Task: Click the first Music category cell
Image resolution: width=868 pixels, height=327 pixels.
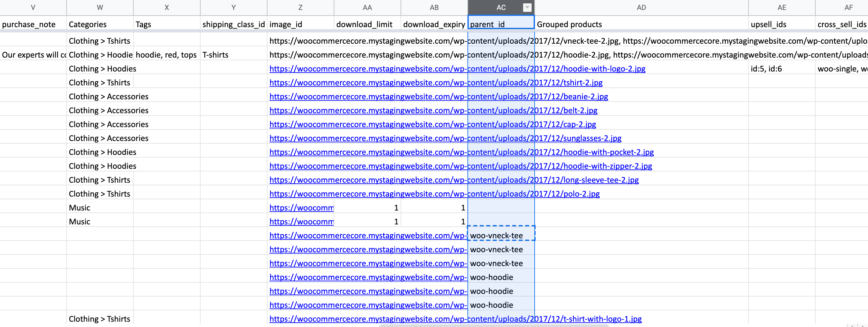Action: 100,208
